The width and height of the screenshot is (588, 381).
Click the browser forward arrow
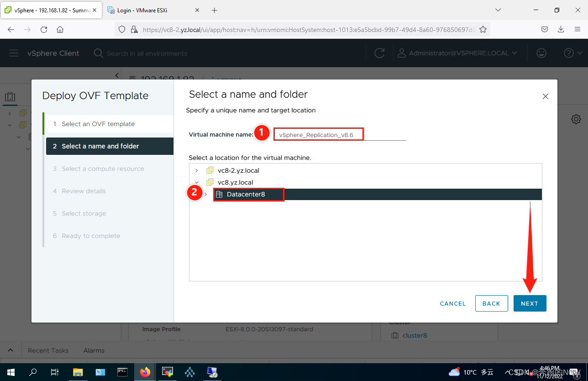coord(27,29)
